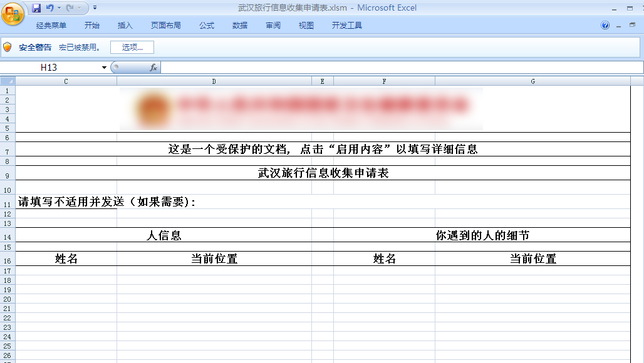Click the Select All corner box
This screenshot has height=363, width=644.
coord(8,81)
